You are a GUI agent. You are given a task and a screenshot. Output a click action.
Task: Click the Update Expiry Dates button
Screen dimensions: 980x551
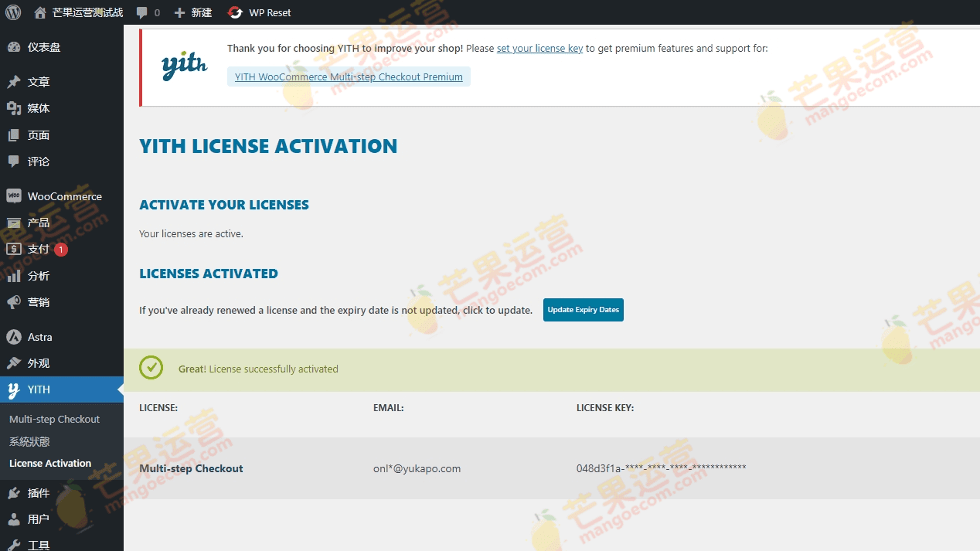(584, 310)
